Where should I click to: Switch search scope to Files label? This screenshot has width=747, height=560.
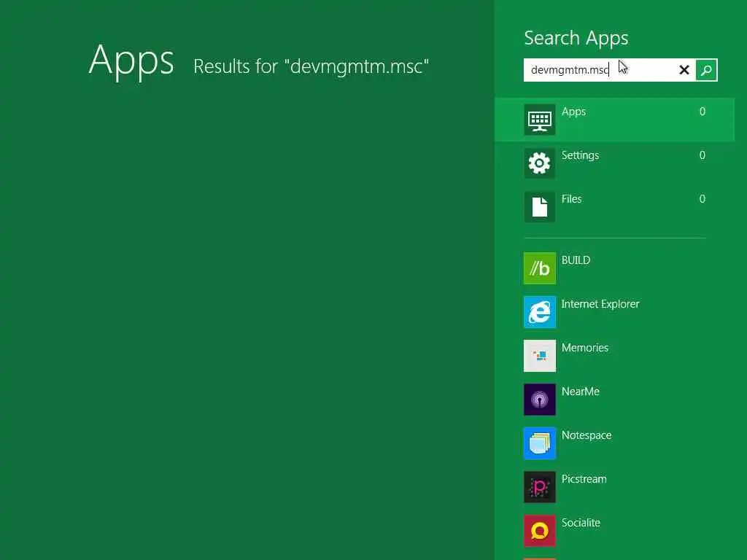click(572, 199)
